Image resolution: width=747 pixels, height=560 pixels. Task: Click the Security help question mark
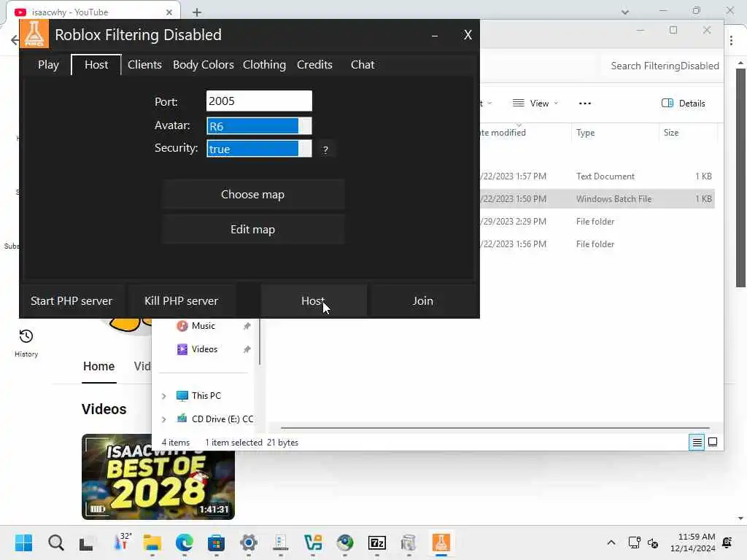pyautogui.click(x=325, y=149)
